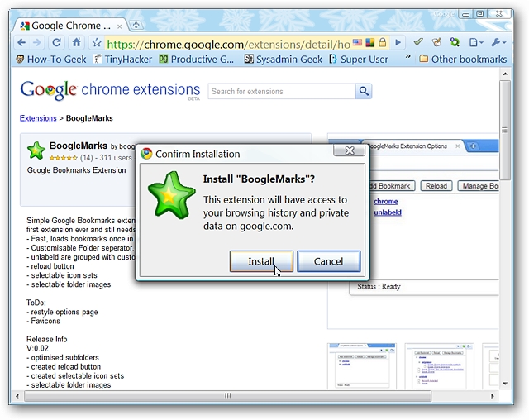Screen dimensions: 529x420
Task: Go back with the browser back arrow
Action: [21, 42]
